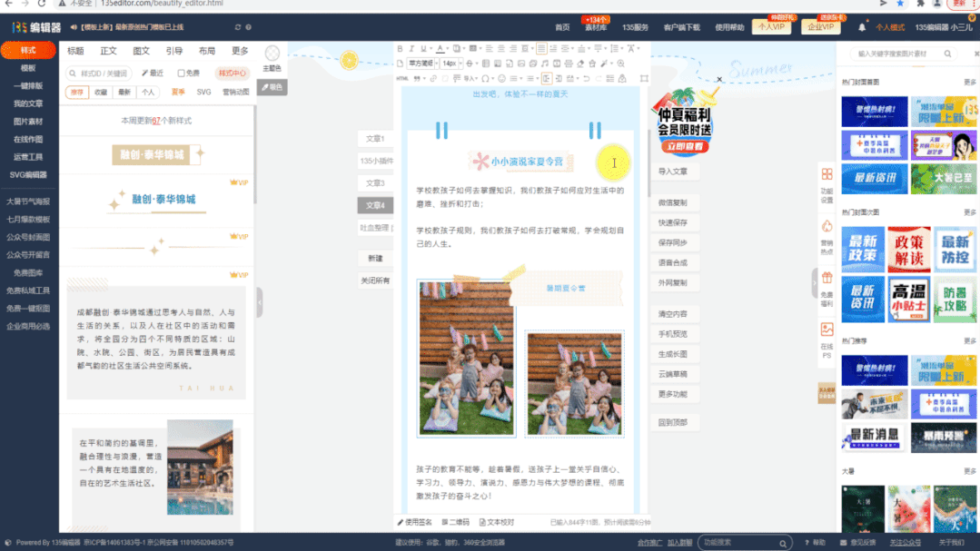Click the undo arrow in the toolbar

(588, 79)
